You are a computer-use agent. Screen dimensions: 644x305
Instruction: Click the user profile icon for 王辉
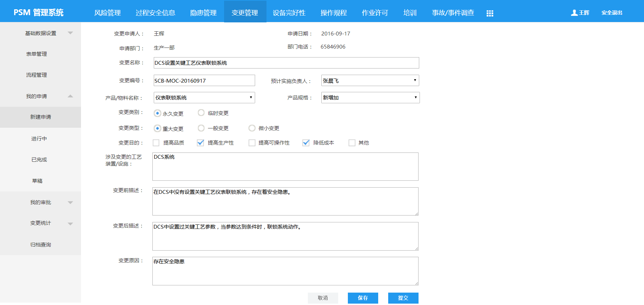[574, 13]
